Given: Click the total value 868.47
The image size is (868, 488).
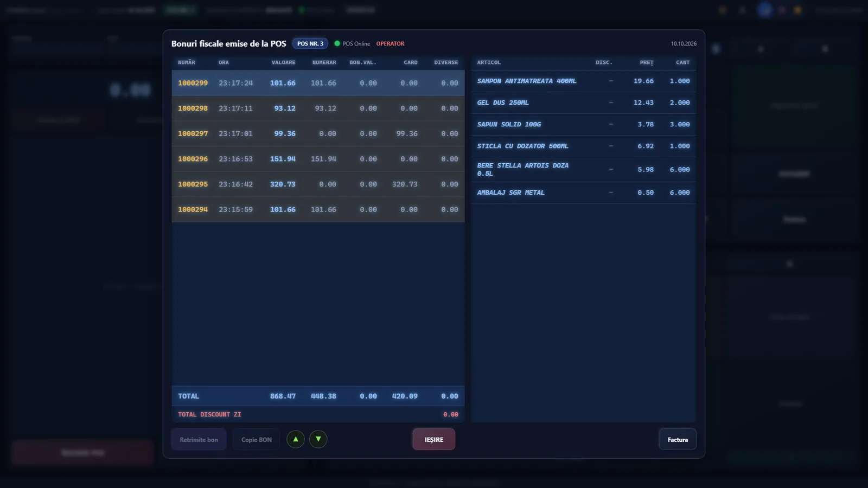Looking at the screenshot, I should [x=283, y=396].
